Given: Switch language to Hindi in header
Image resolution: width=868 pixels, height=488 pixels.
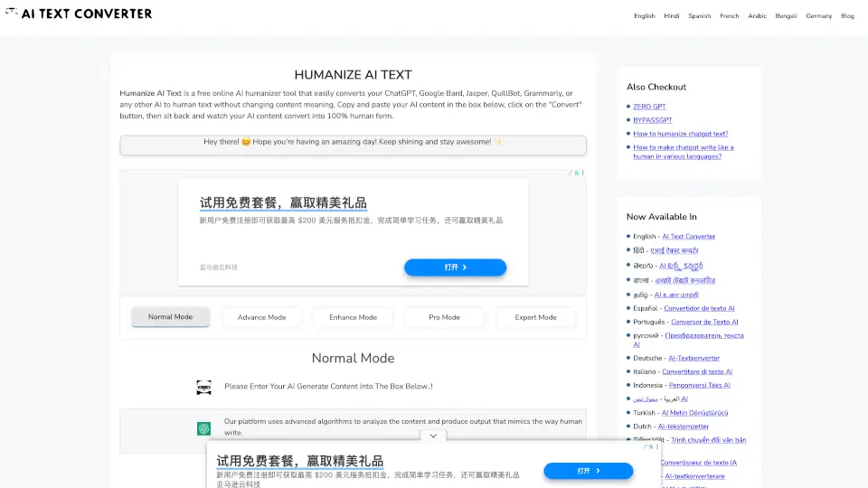Looking at the screenshot, I should pyautogui.click(x=672, y=16).
